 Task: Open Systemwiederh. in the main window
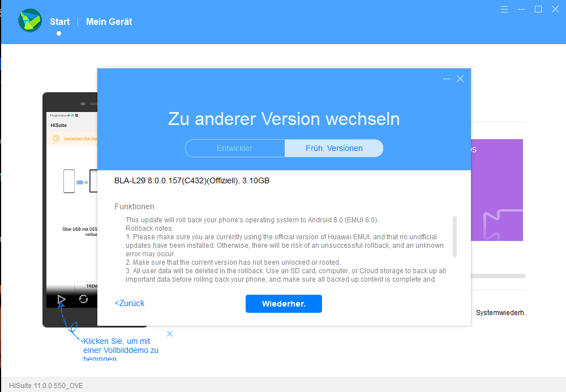point(501,313)
